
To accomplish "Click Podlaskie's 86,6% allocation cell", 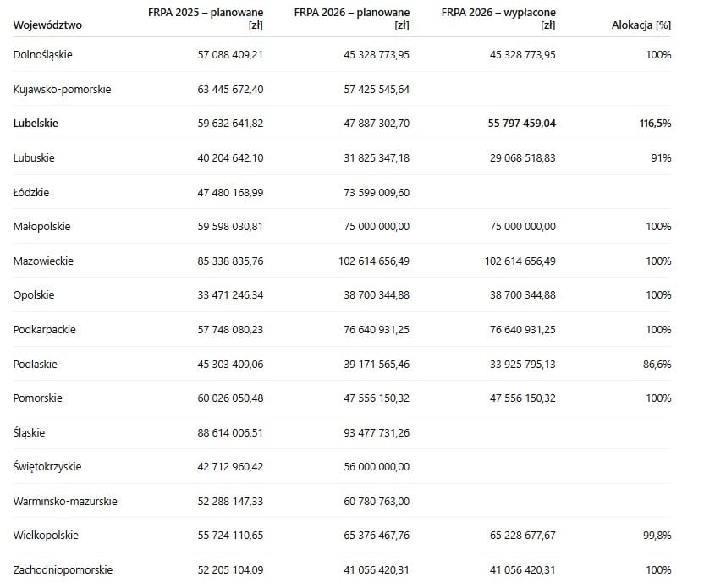I will 657,364.
